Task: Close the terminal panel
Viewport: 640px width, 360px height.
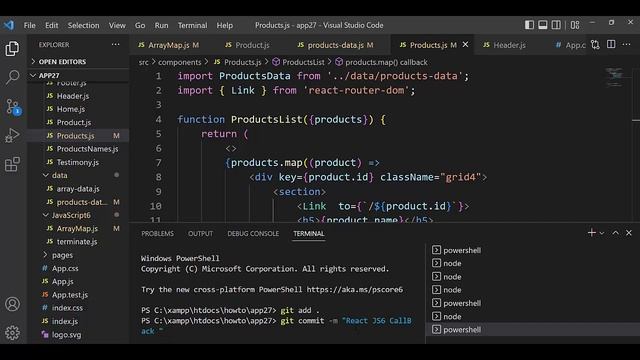Action: tap(629, 233)
